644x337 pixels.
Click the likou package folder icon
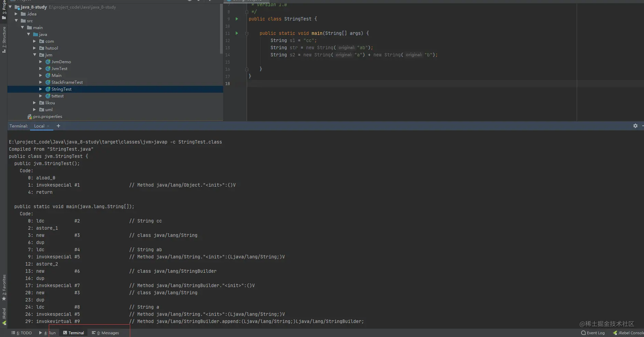point(42,103)
